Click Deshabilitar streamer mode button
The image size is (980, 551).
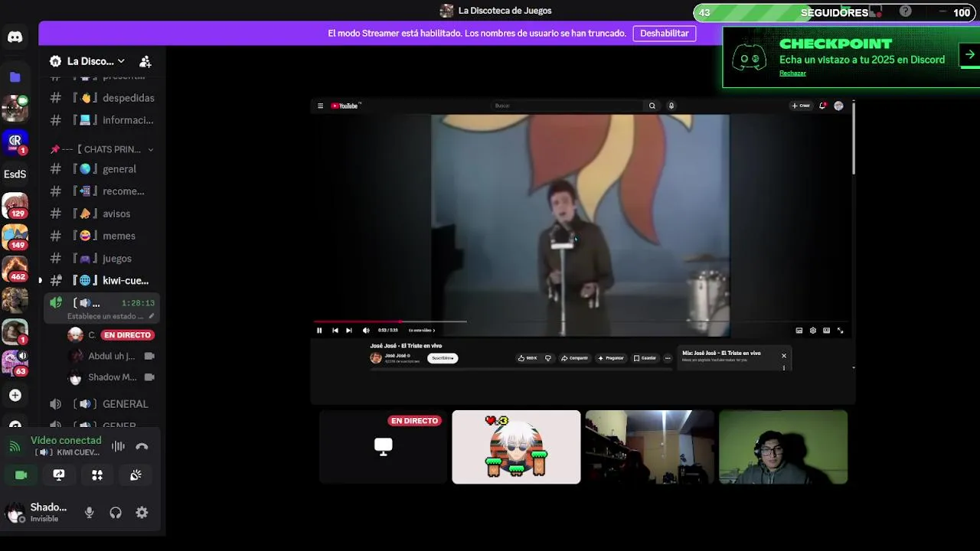[x=665, y=34]
